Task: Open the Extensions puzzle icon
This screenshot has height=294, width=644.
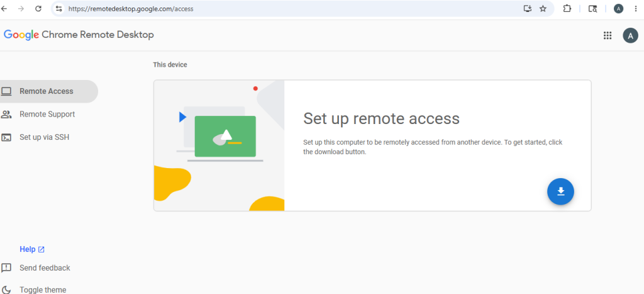Action: point(567,9)
